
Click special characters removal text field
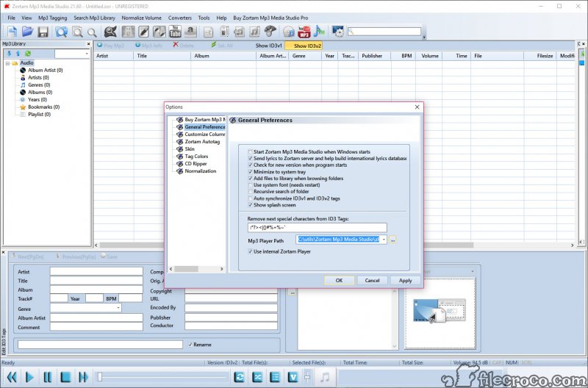click(x=317, y=228)
